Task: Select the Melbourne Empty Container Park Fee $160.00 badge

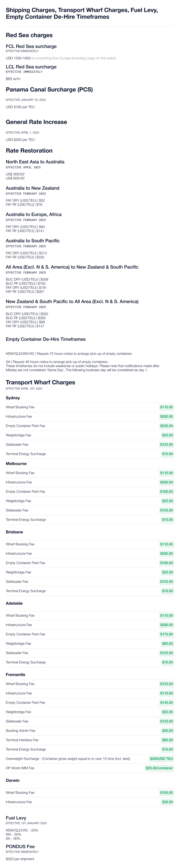Action: click(167, 492)
